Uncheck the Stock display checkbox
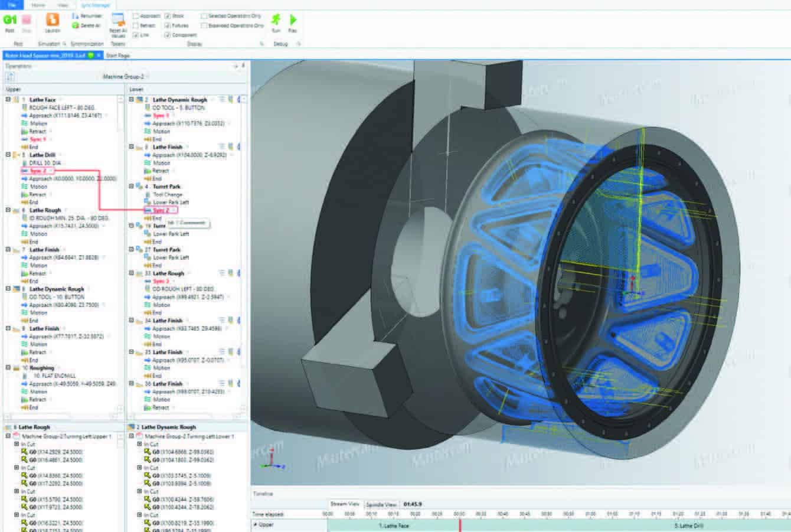 [168, 16]
